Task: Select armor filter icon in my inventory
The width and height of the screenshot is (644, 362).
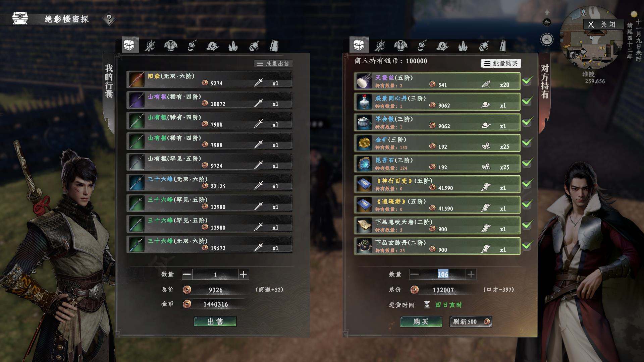Action: (171, 46)
